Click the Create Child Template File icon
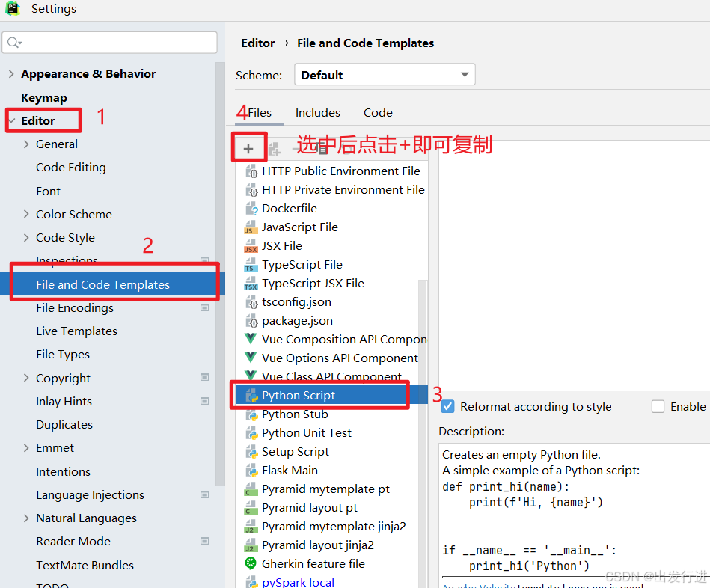This screenshot has width=710, height=588. point(274,148)
